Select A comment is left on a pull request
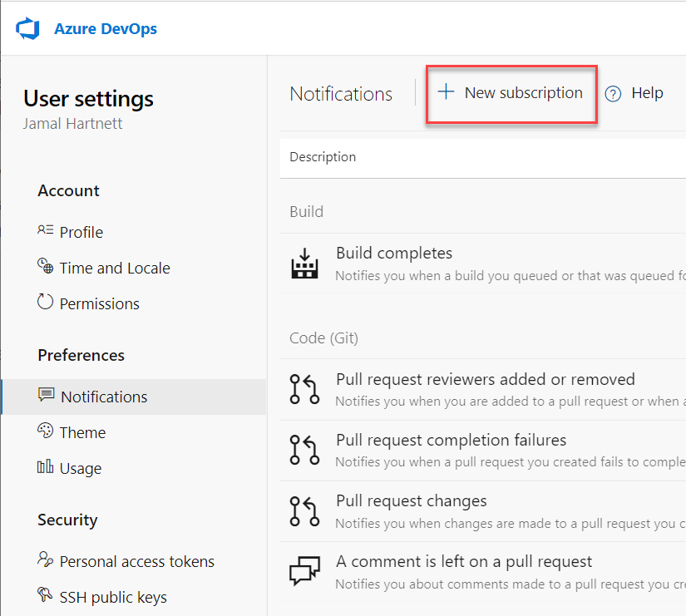Screen dimensions: 686x616 click(x=464, y=561)
